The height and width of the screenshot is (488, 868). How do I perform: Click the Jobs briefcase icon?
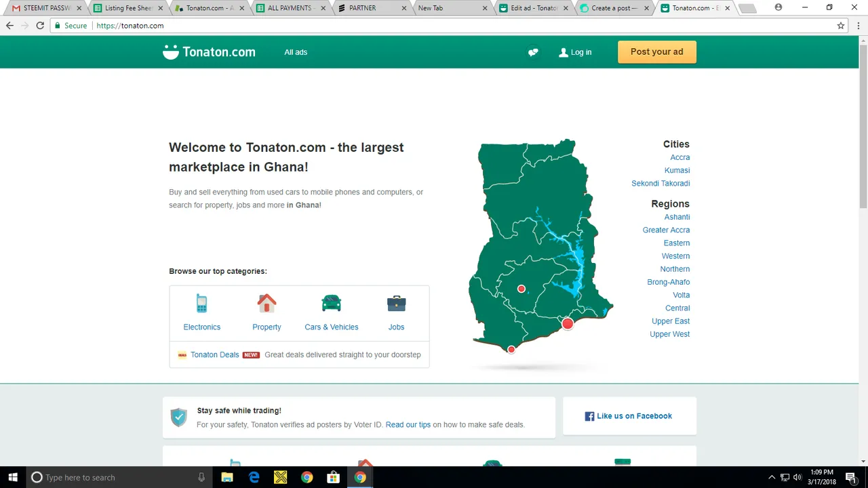[x=396, y=303]
